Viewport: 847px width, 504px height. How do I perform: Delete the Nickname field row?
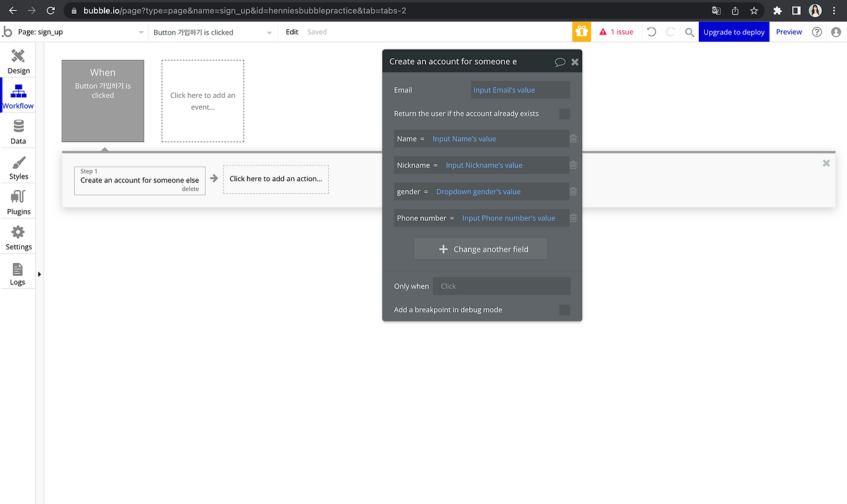[x=573, y=165]
